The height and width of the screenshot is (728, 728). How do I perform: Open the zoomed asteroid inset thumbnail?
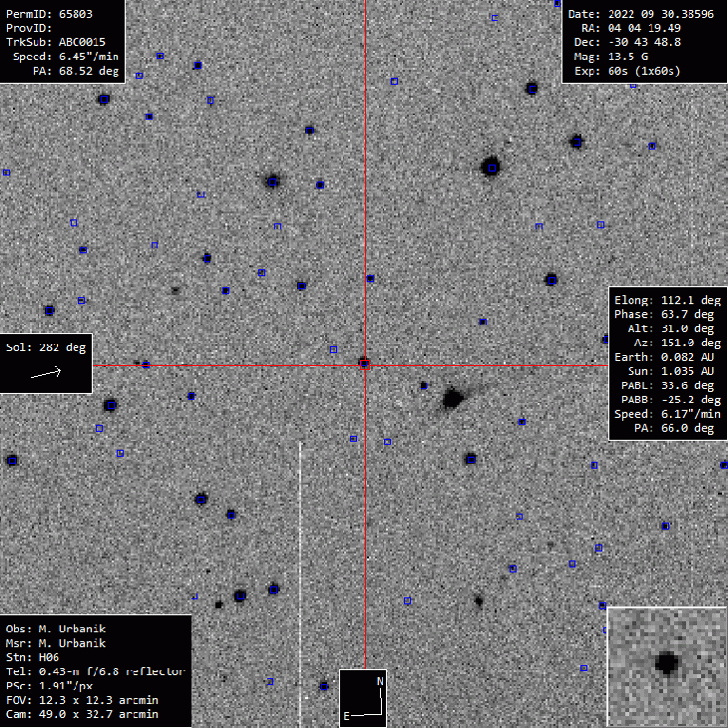(666, 665)
